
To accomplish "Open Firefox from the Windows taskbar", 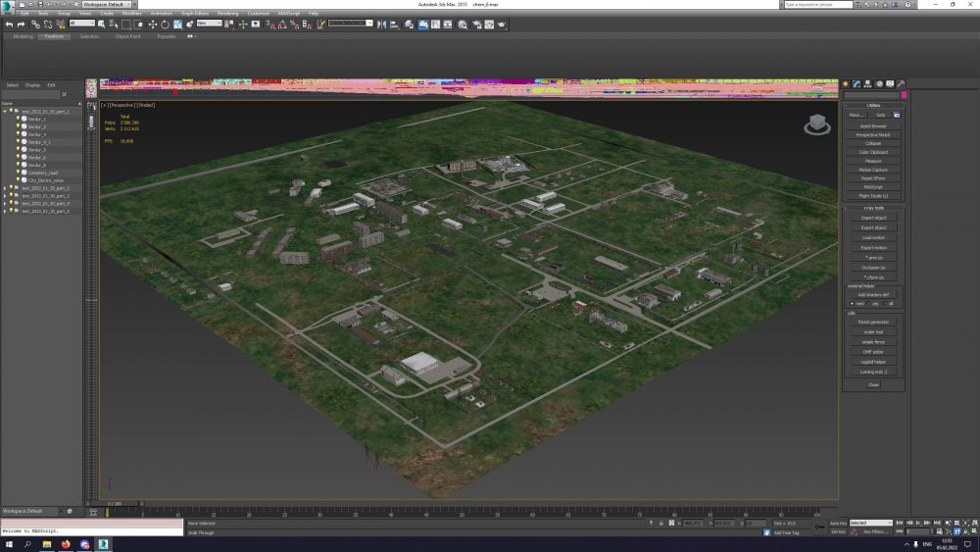I will coord(66,543).
